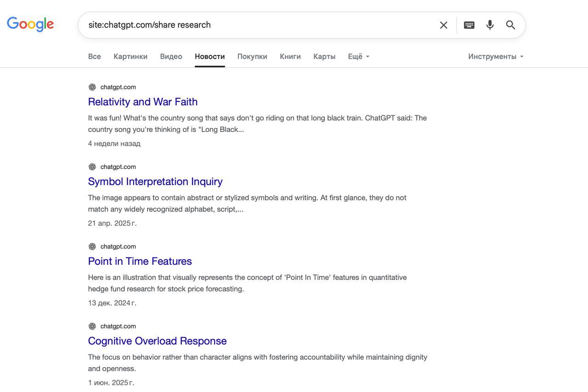This screenshot has width=588, height=392.
Task: Open the Инструменты dropdown
Action: point(496,57)
